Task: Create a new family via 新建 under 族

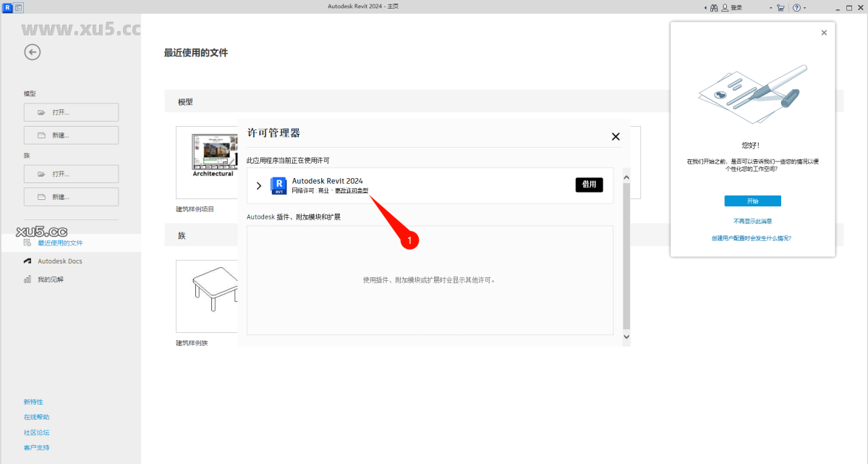Action: (x=70, y=196)
